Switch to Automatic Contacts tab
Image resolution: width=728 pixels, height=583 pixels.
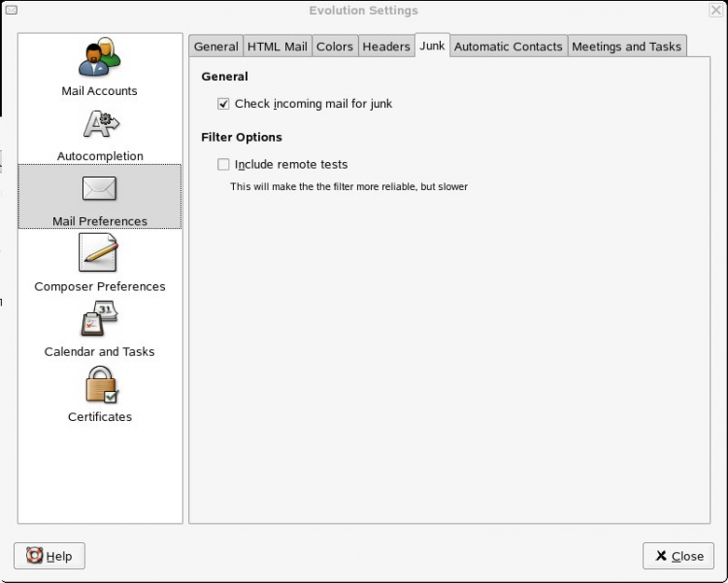(x=508, y=47)
